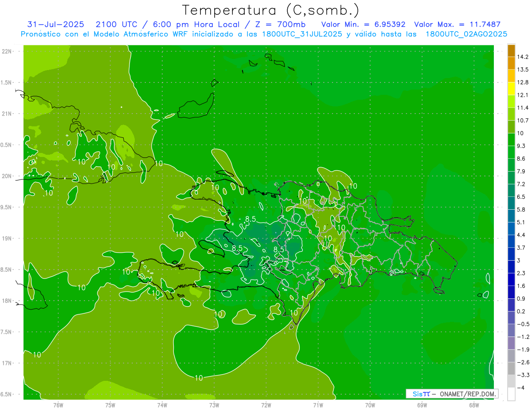This screenshot has height=411, width=532.
Task: Click the 19N latitude axis label
Action: point(7,239)
